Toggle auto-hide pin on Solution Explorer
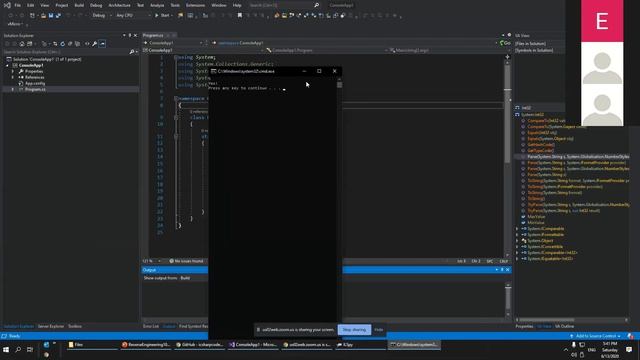Viewport: 640px width, 360px height. [x=130, y=36]
